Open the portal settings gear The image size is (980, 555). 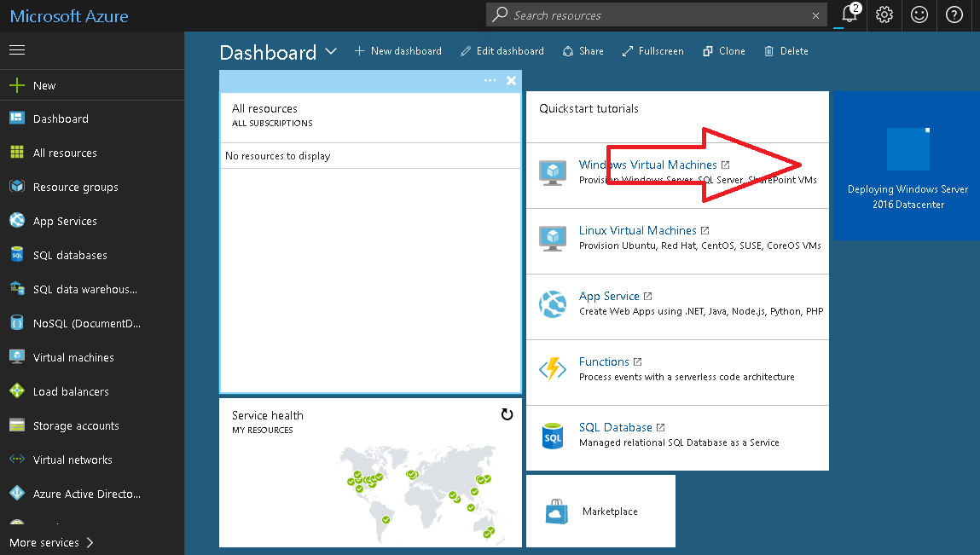pos(884,14)
